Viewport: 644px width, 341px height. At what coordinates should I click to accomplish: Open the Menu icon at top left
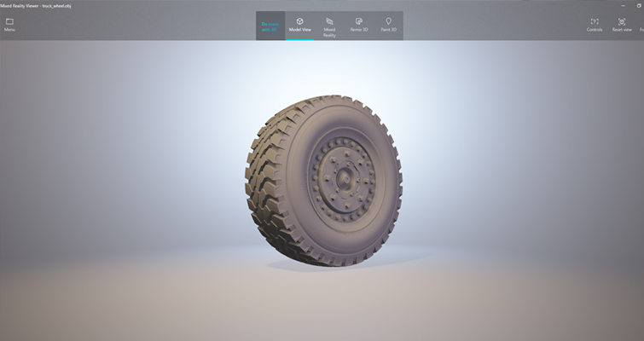click(9, 21)
